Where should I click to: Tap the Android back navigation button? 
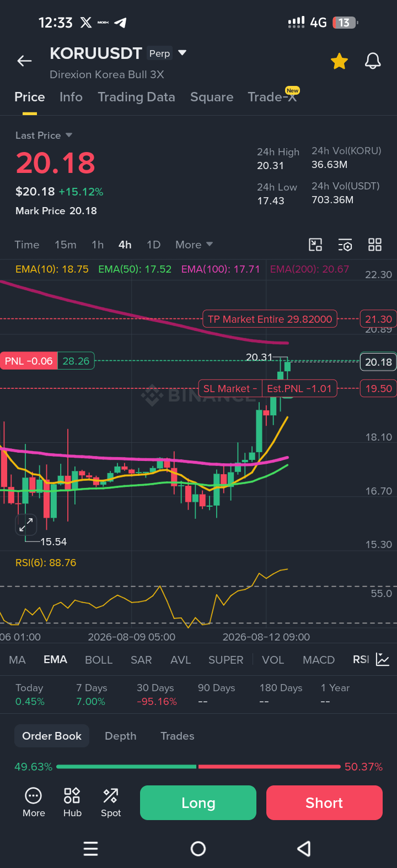[304, 849]
